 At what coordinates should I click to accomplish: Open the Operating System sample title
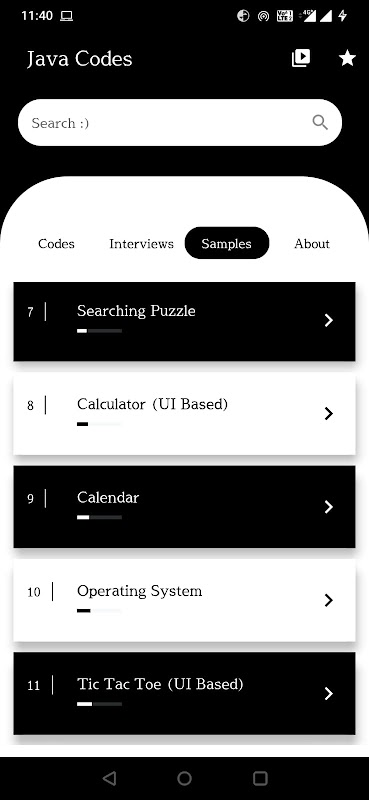pos(139,591)
